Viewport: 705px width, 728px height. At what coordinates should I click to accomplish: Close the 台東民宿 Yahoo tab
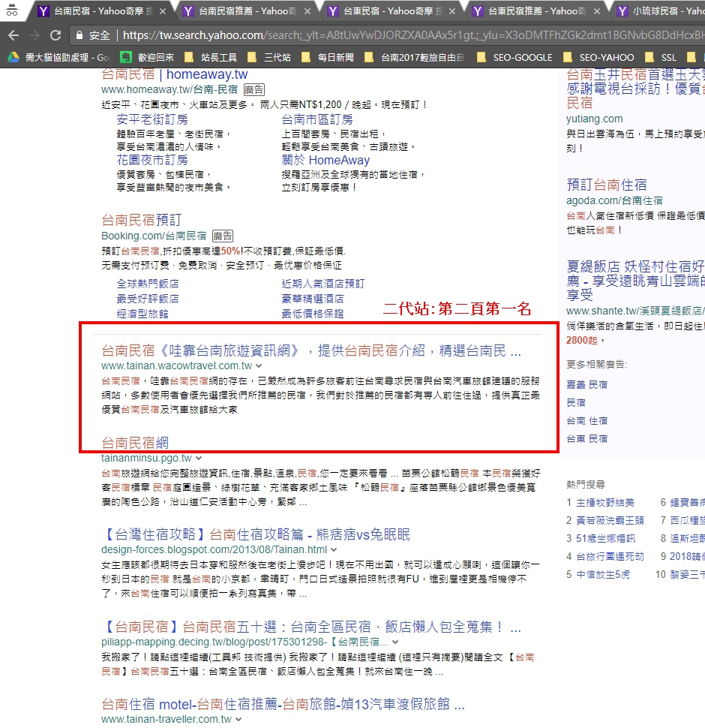[452, 11]
